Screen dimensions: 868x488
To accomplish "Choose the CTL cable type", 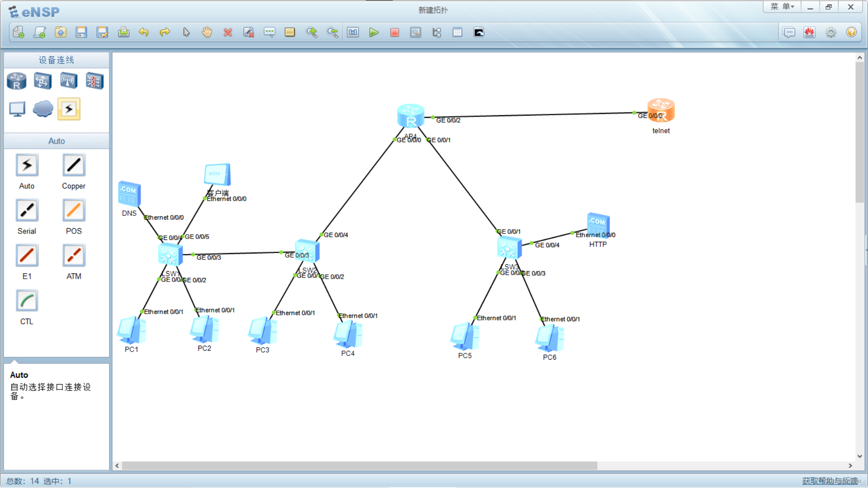I will pyautogui.click(x=27, y=301).
